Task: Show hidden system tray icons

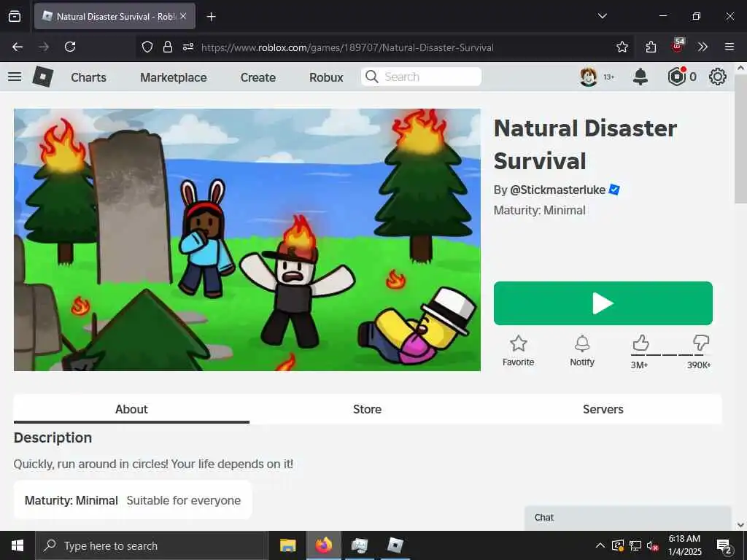Action: click(600, 545)
